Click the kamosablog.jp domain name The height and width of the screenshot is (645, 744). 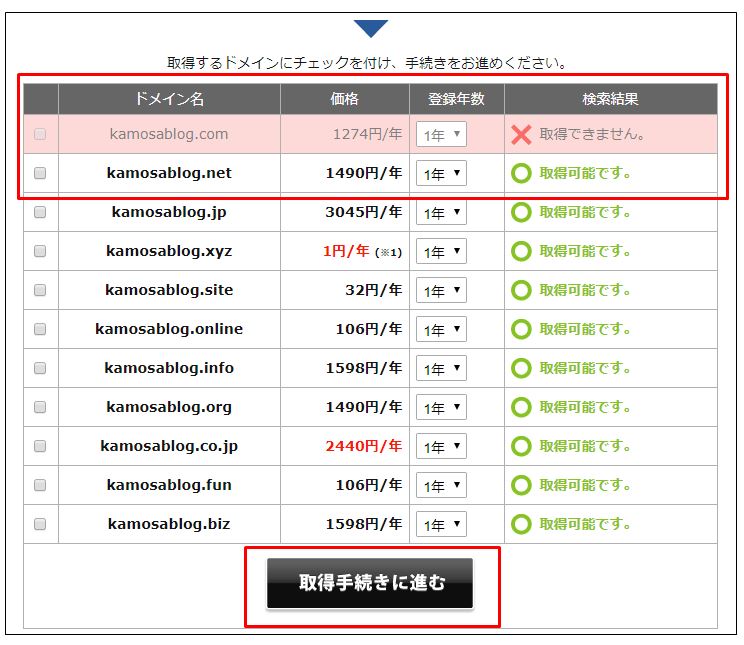pos(169,212)
